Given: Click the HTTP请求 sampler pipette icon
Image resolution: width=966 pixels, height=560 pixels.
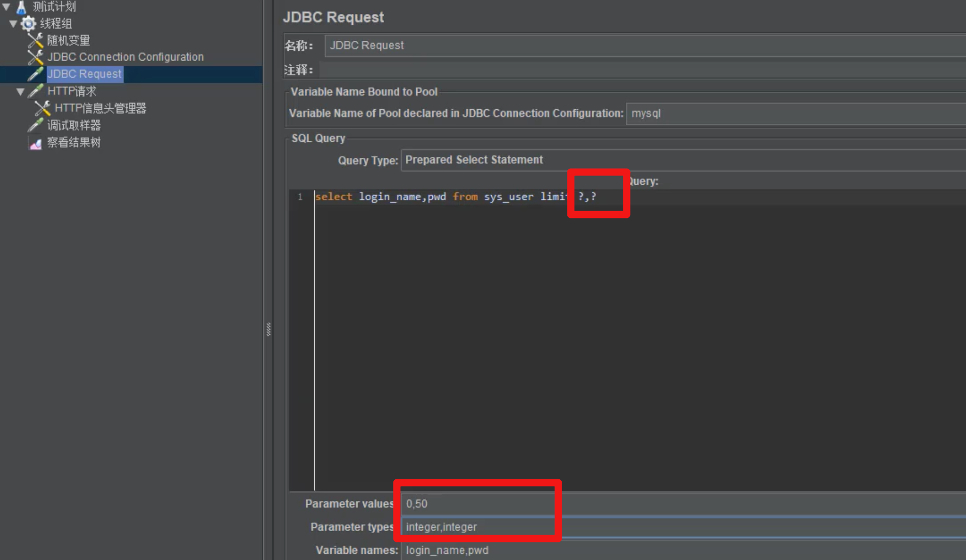Looking at the screenshot, I should 35,91.
